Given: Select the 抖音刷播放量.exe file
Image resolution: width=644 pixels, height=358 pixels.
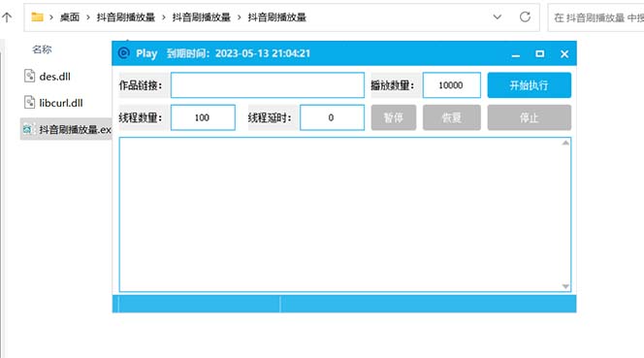Looking at the screenshot, I should (x=66, y=129).
